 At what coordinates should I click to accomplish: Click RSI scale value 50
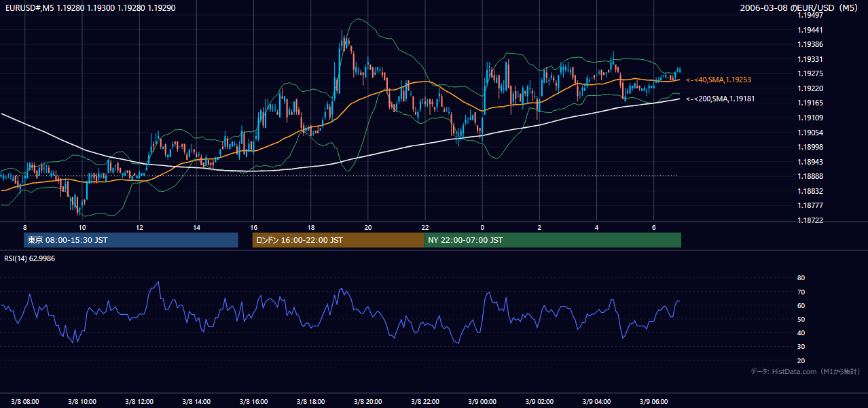click(x=801, y=319)
